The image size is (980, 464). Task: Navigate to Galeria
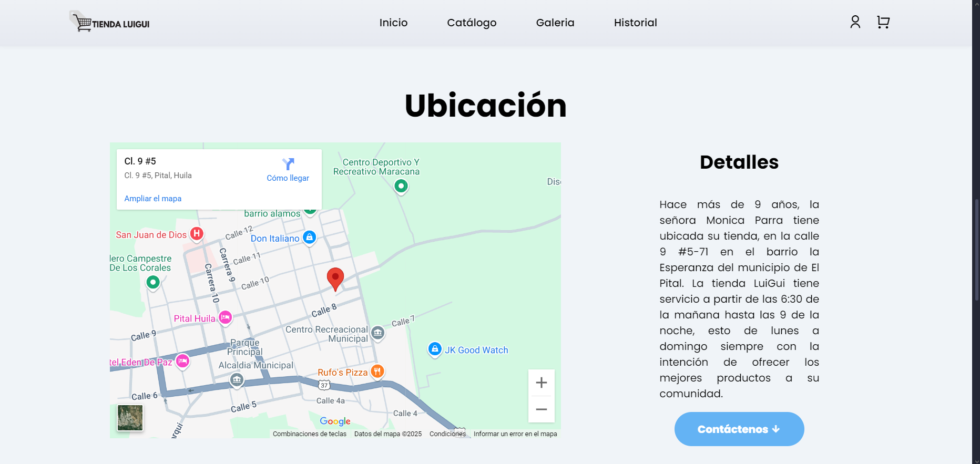coord(555,23)
